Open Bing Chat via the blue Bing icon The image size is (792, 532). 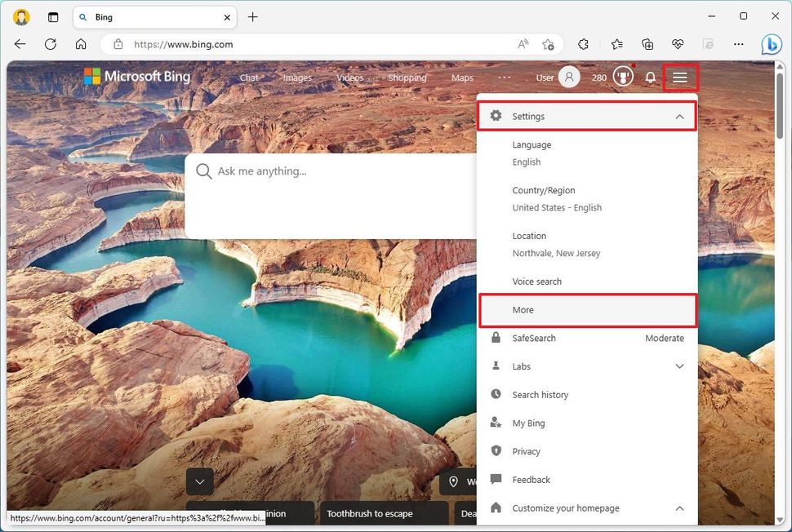click(x=772, y=44)
